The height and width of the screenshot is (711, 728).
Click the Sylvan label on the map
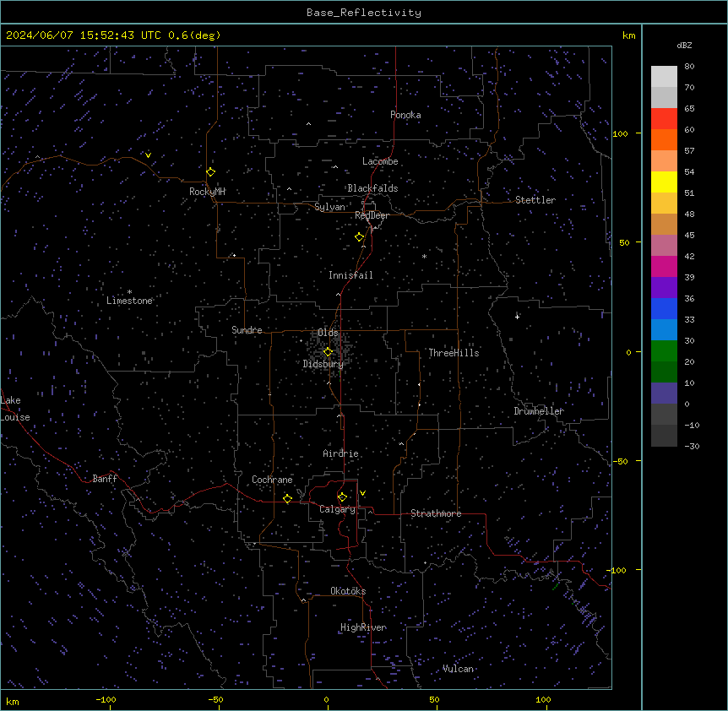tap(329, 207)
